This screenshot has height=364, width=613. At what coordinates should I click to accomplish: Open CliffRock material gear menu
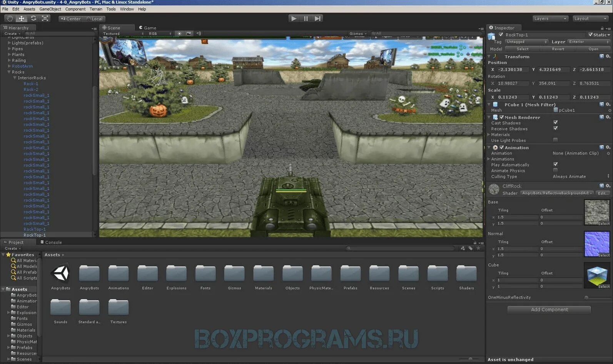[608, 186]
